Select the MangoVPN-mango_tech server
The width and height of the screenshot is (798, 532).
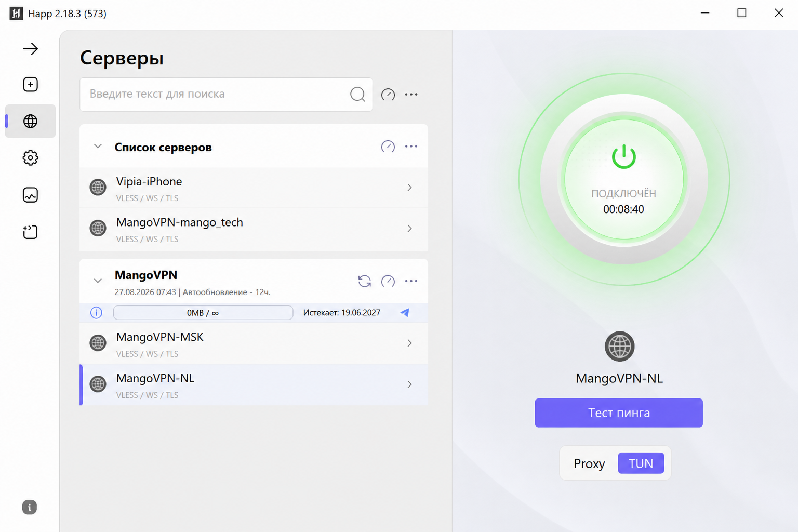tap(254, 229)
